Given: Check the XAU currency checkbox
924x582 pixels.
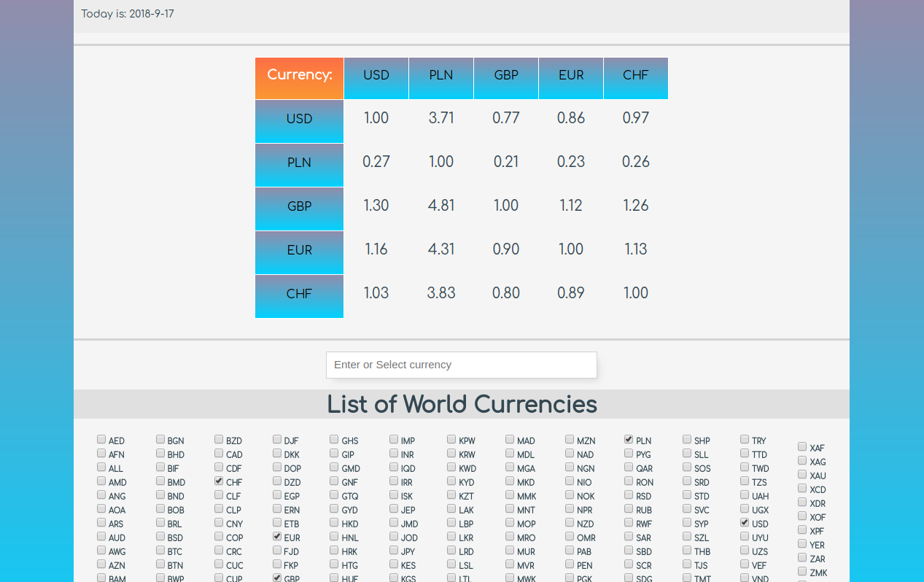Looking at the screenshot, I should point(802,474).
